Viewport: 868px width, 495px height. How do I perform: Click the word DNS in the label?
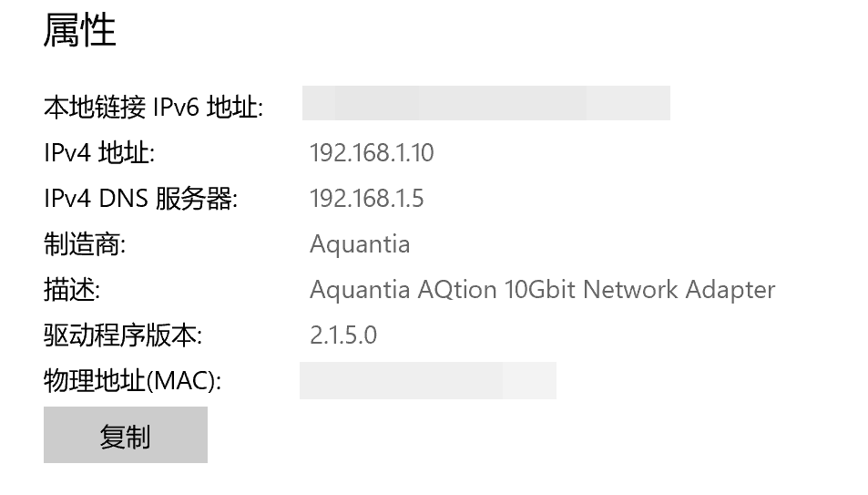pos(124,199)
